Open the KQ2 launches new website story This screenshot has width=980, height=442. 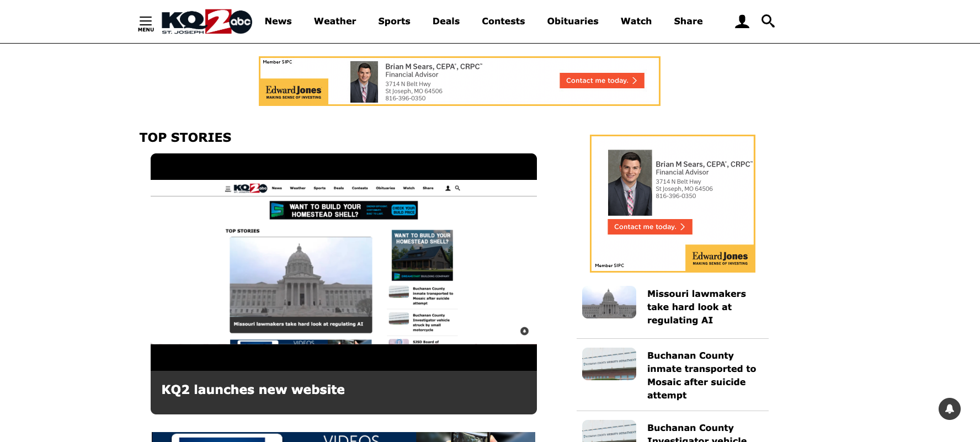point(253,390)
